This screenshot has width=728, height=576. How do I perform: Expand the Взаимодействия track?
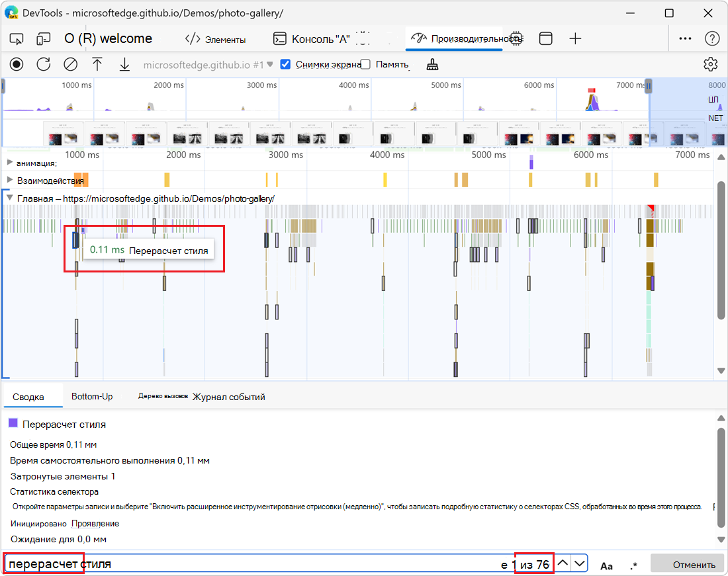pyautogui.click(x=9, y=180)
